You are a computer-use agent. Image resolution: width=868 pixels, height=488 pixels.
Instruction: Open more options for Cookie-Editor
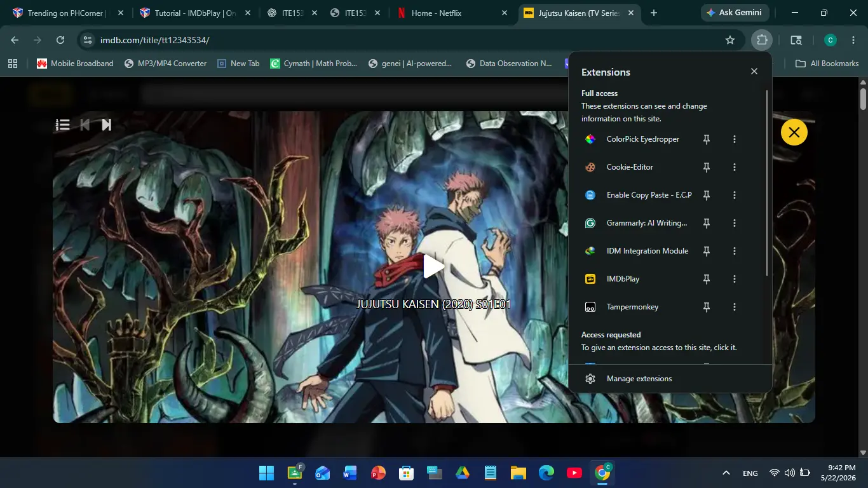click(x=735, y=167)
